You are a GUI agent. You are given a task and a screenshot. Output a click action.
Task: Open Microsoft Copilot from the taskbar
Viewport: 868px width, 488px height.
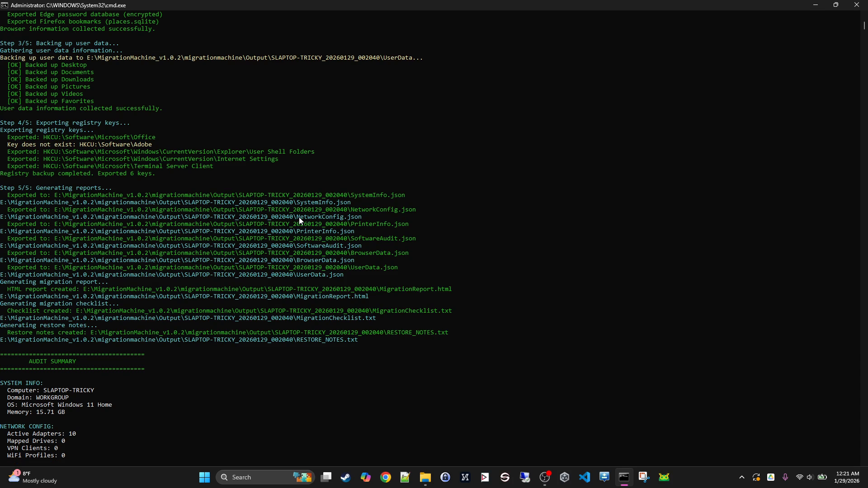[x=366, y=477]
